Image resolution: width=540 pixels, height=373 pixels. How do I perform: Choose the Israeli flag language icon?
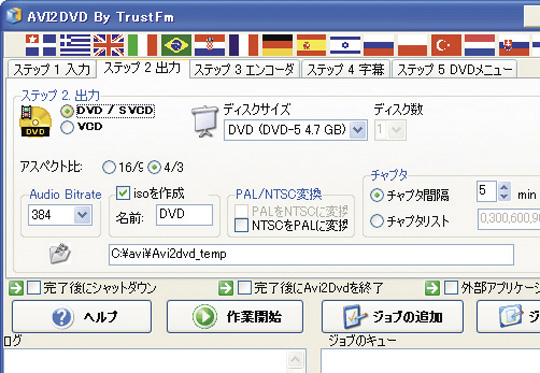[x=345, y=45]
